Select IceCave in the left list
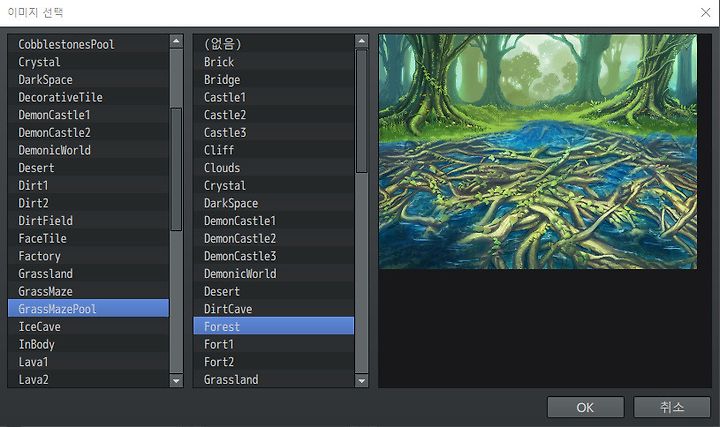This screenshot has width=720, height=427. 88,326
